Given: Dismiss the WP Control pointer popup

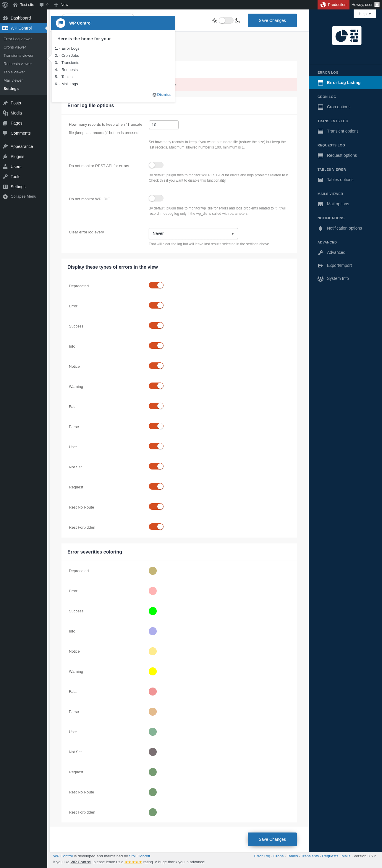Looking at the screenshot, I should point(161,95).
